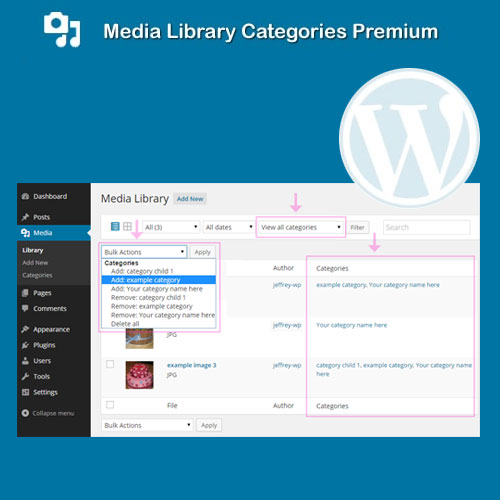Screen dimensions: 500x500
Task: Click the Comments bubble icon
Action: (25, 308)
